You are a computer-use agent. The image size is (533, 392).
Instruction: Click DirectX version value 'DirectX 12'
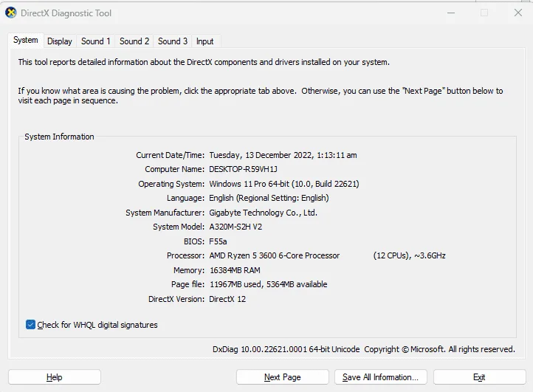[x=227, y=299]
